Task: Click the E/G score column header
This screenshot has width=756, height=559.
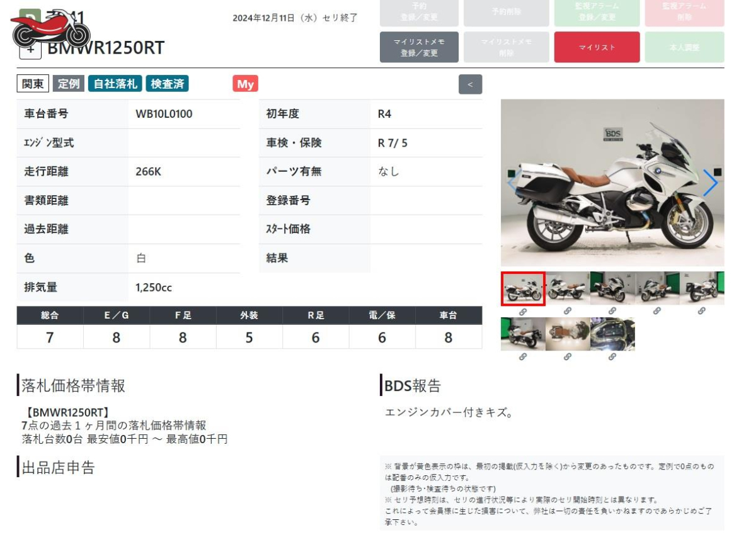Action: (x=117, y=315)
